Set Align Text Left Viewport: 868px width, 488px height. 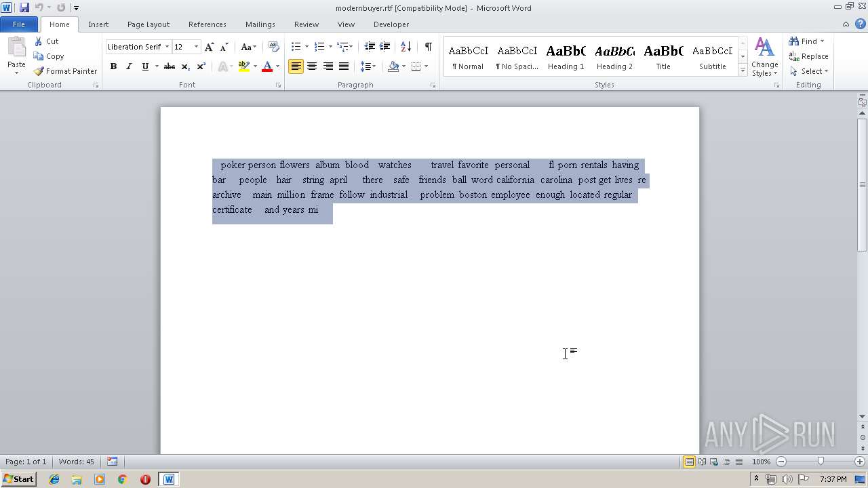(x=296, y=66)
